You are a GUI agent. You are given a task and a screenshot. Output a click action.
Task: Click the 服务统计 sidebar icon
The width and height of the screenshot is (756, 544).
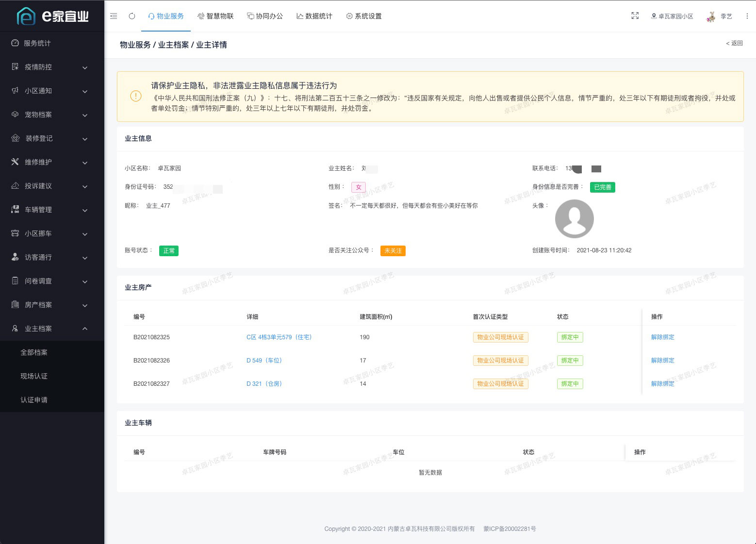(15, 43)
